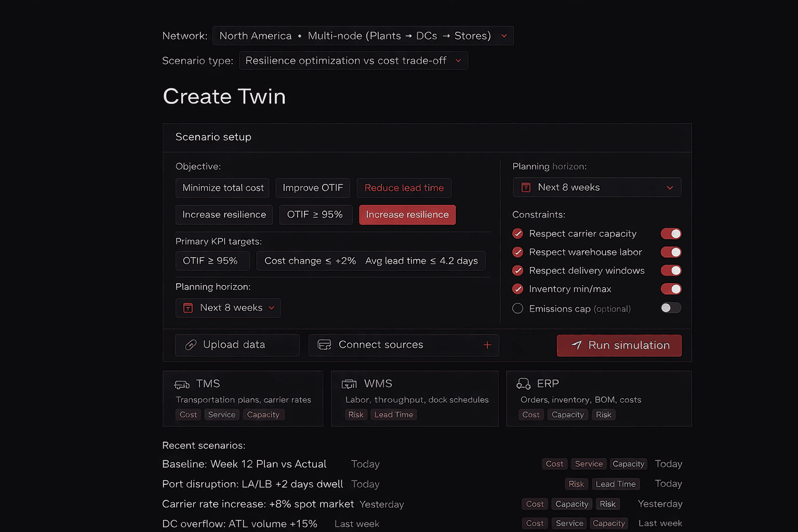The height and width of the screenshot is (532, 798).
Task: Click the ERP module icon
Action: pos(524,383)
